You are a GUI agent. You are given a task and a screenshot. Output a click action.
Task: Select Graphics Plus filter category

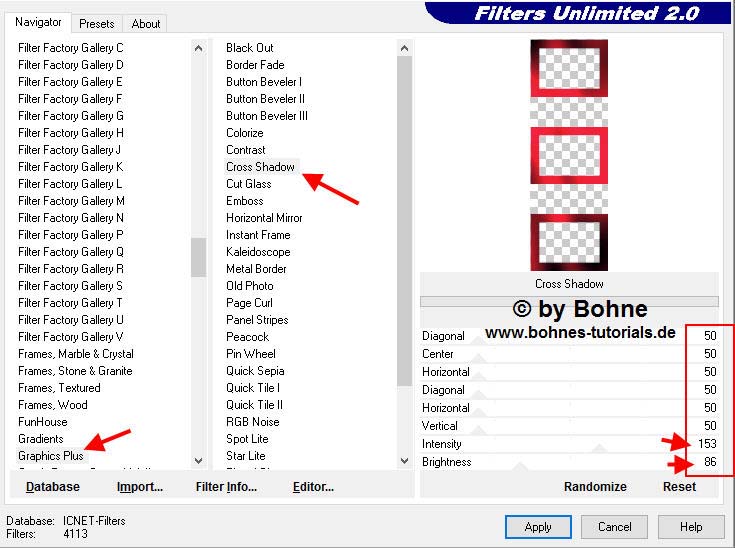51,456
